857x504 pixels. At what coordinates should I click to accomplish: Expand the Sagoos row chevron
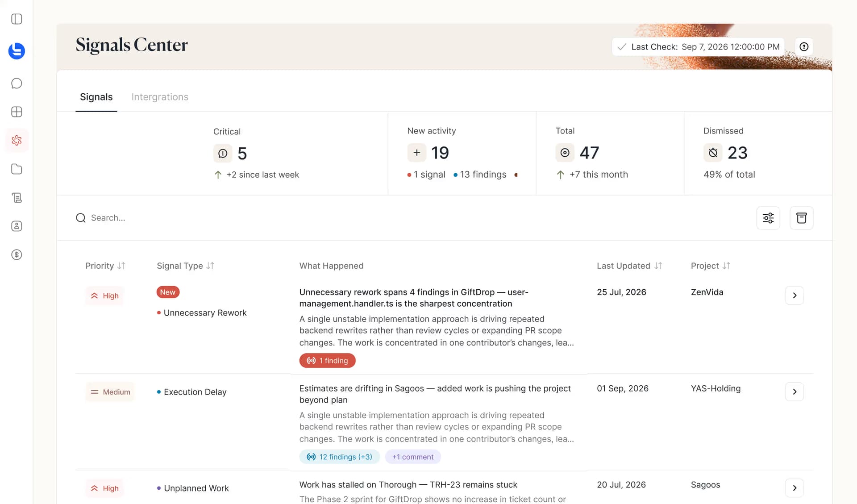[795, 488]
